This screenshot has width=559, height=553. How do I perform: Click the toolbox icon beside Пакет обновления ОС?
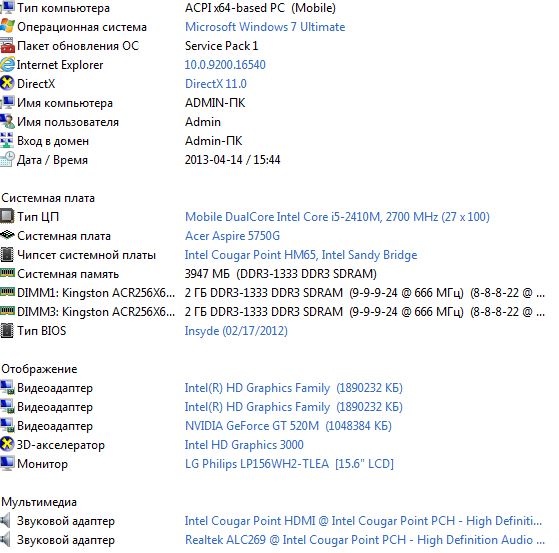(7, 46)
